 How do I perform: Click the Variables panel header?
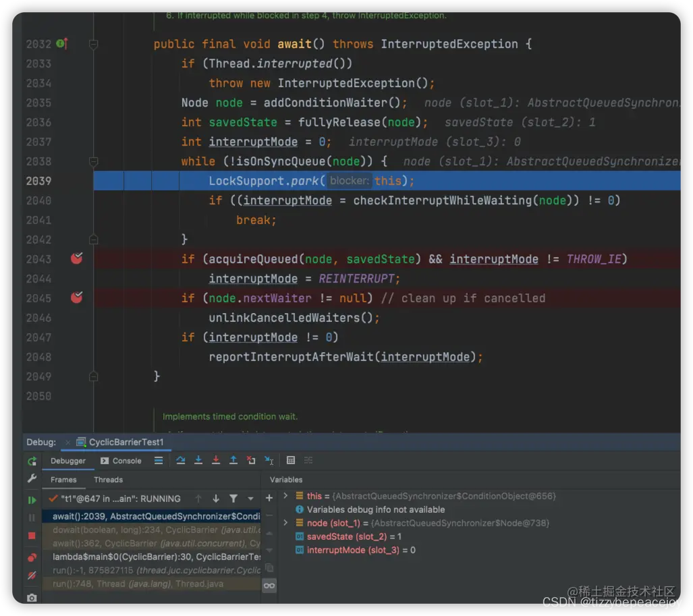(286, 480)
